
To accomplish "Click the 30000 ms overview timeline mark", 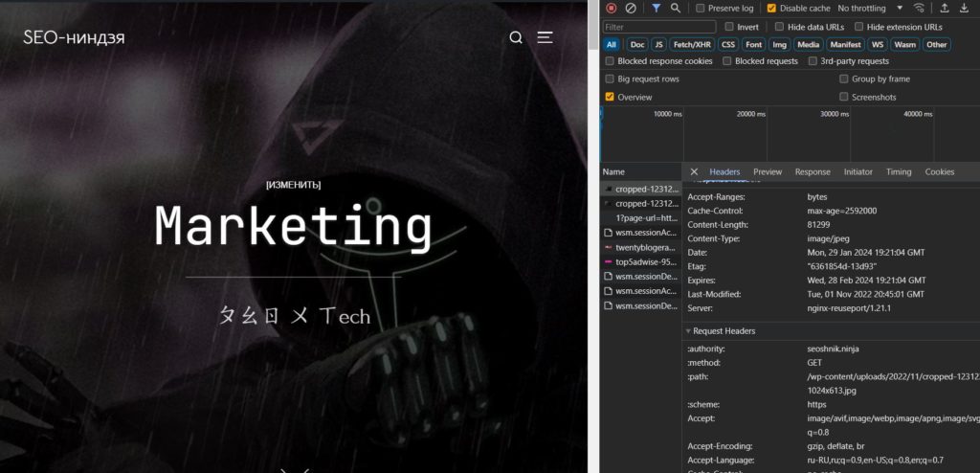I will pos(835,114).
